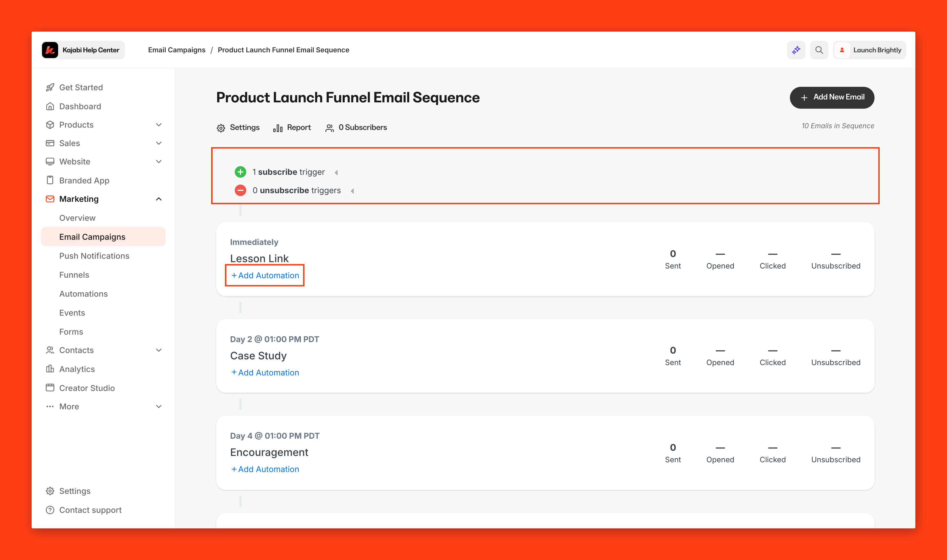
Task: View 0 Subscribers people icon
Action: pyautogui.click(x=330, y=128)
